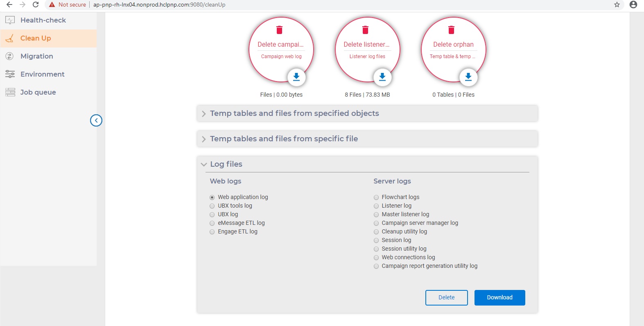The width and height of the screenshot is (644, 326).
Task: Click trash icon in Delete listener circle
Action: pyautogui.click(x=366, y=30)
